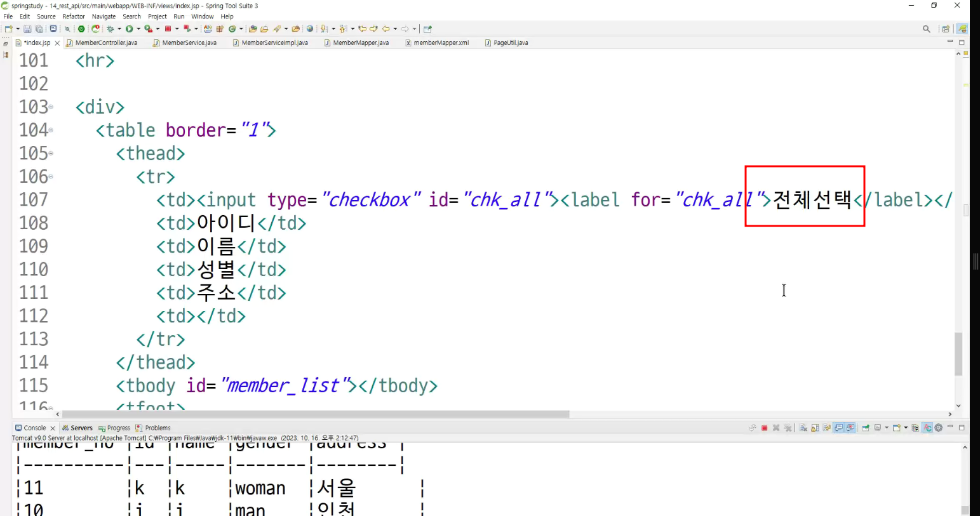Open the File menu
Viewport: 980px width, 516px height.
pos(8,17)
